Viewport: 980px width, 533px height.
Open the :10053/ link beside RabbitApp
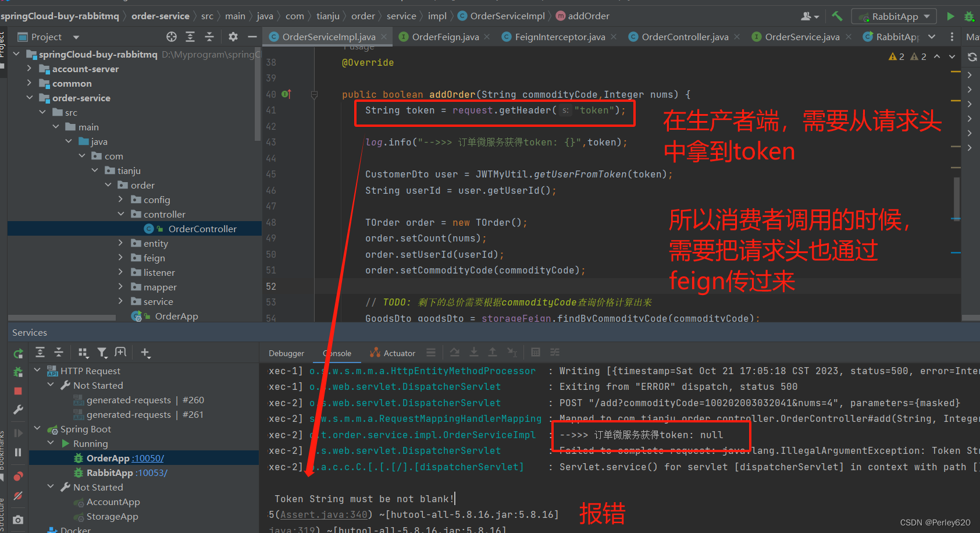[152, 473]
